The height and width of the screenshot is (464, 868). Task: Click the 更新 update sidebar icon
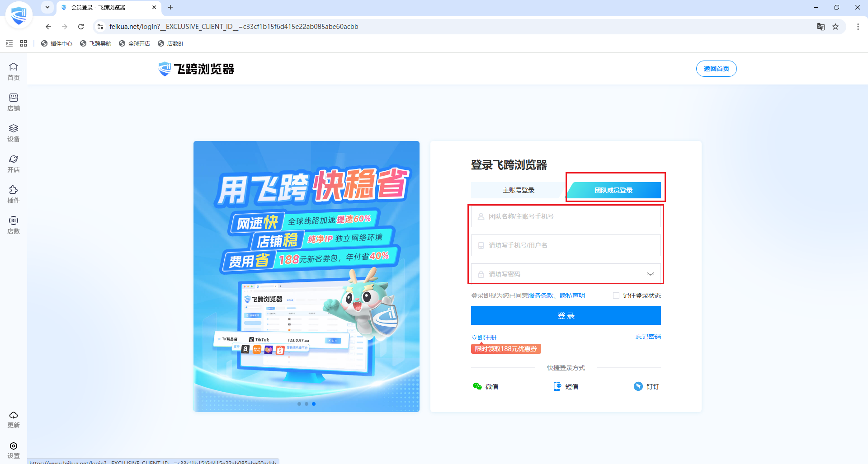pyautogui.click(x=14, y=419)
